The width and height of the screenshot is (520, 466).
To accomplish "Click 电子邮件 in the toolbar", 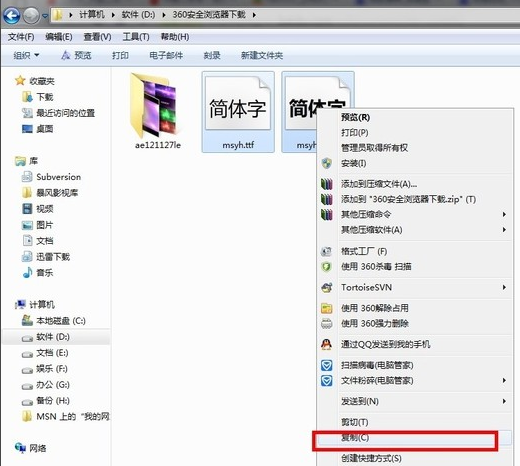I will 166,55.
